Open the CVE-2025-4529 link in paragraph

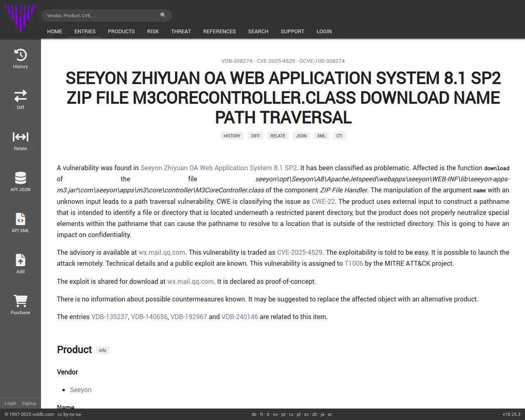[300, 252]
